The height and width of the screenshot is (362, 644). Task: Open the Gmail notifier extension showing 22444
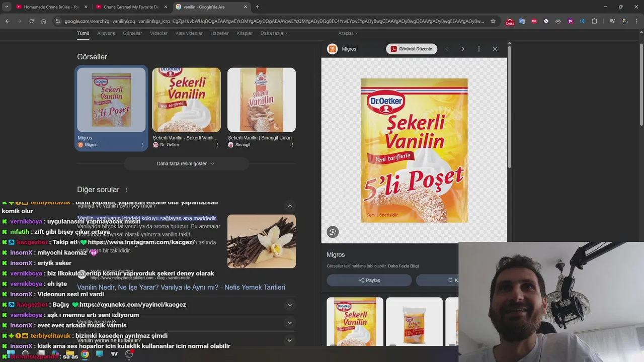510,21
